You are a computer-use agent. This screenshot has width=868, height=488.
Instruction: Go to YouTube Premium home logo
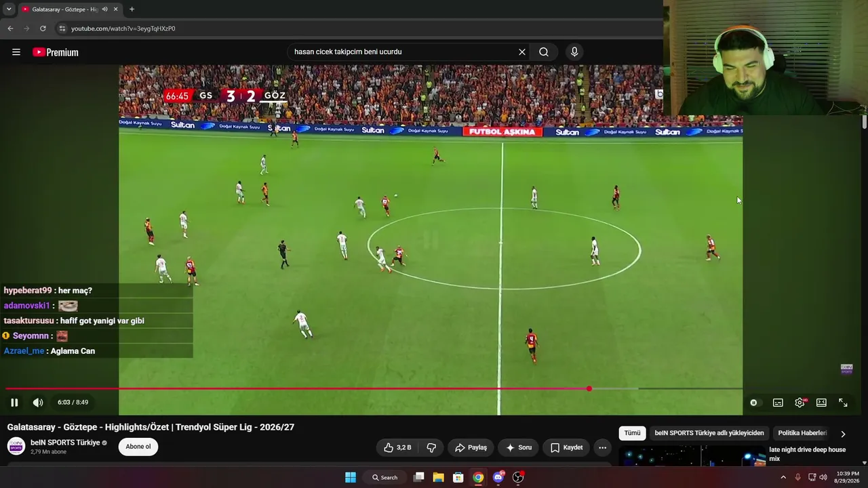pos(56,52)
